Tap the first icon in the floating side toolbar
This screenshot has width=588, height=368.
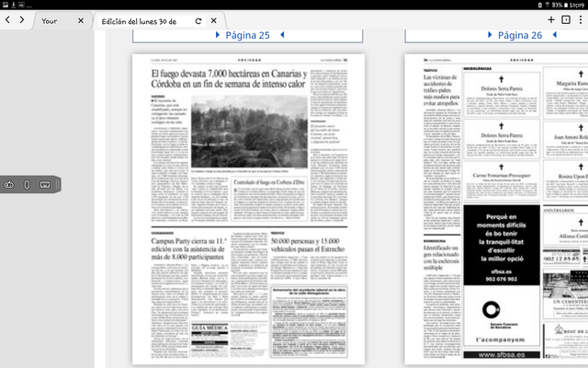point(9,184)
